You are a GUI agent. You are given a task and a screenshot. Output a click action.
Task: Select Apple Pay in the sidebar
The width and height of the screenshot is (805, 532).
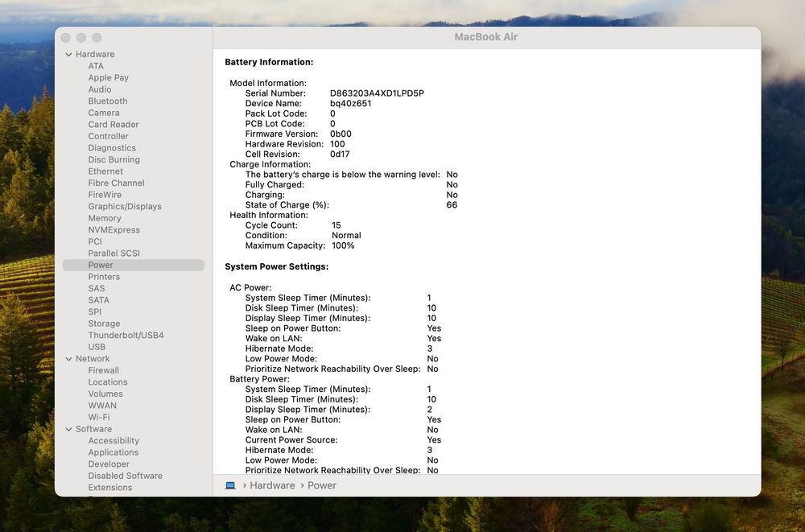[x=109, y=77]
